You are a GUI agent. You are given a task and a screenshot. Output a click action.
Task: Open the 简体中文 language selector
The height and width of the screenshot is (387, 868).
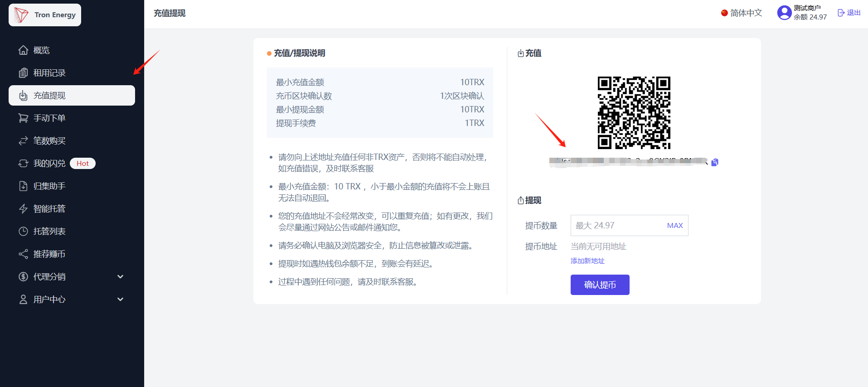[x=742, y=13]
